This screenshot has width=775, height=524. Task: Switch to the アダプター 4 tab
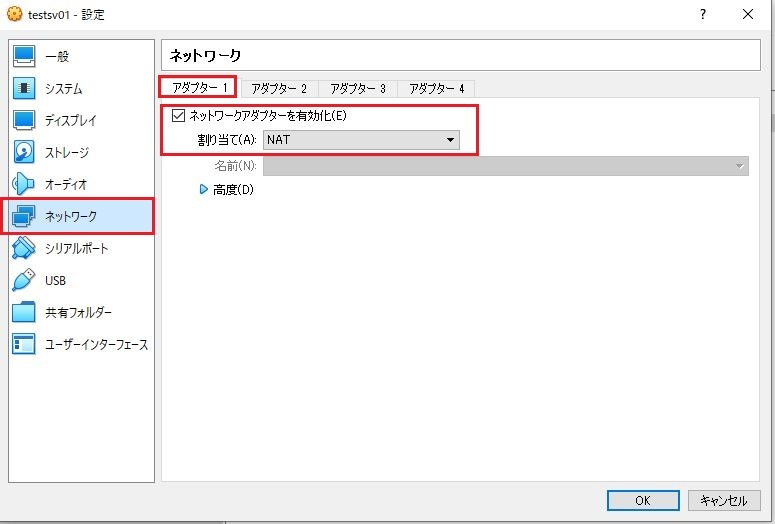coord(436,88)
